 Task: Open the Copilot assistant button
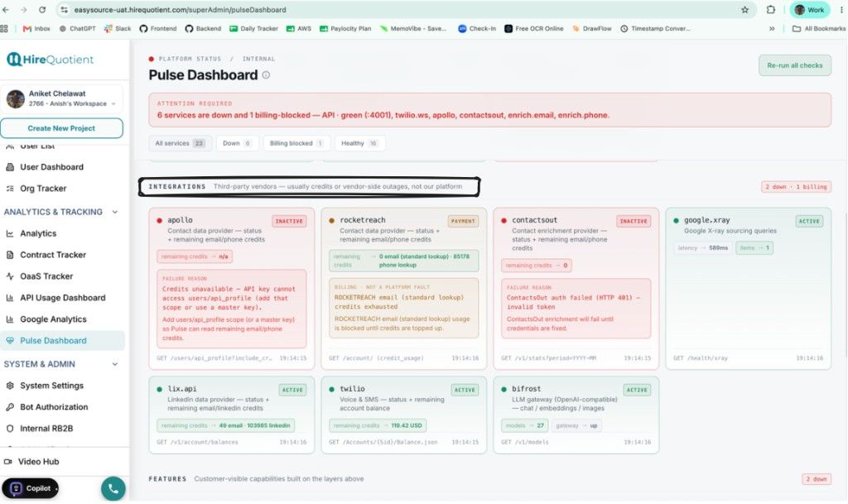pos(31,488)
